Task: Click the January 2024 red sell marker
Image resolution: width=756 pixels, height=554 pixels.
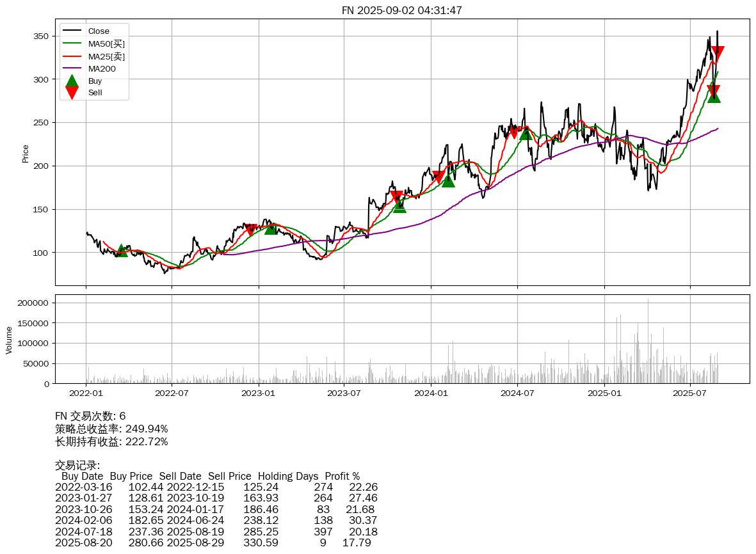Action: 438,177
